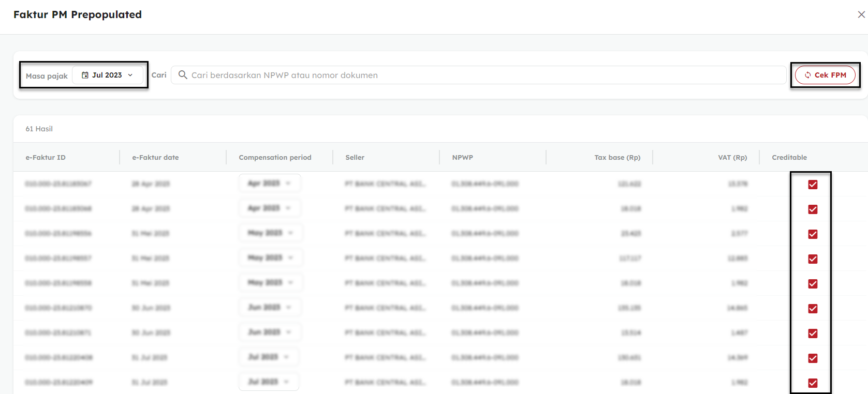868x394 pixels.
Task: Toggle the last visible row's Creditable checkbox
Action: coord(813,383)
